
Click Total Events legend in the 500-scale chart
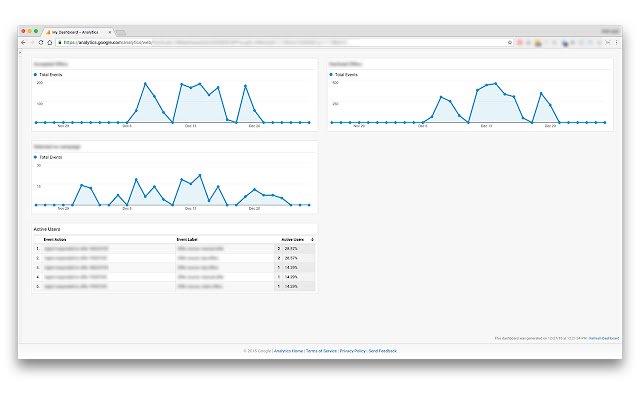click(344, 75)
